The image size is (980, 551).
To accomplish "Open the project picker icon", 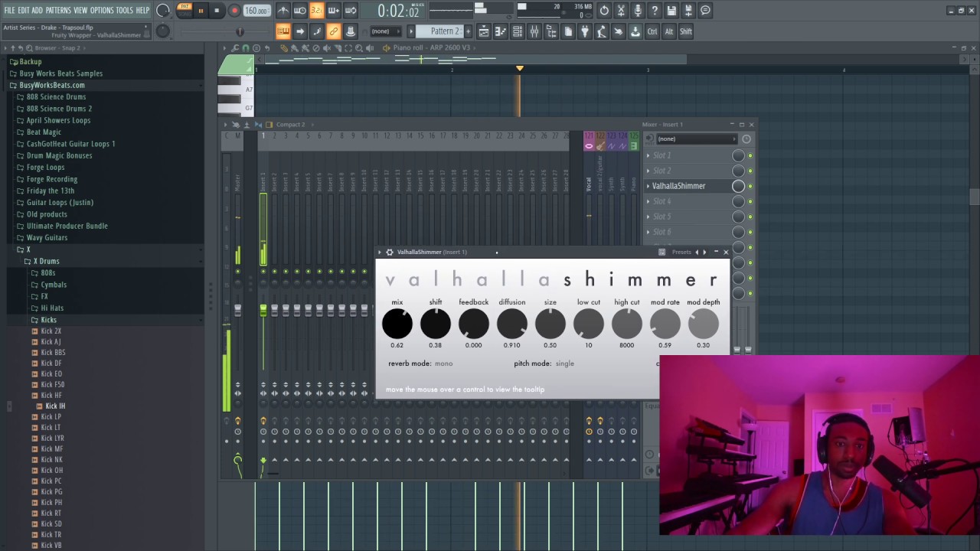I will (568, 31).
